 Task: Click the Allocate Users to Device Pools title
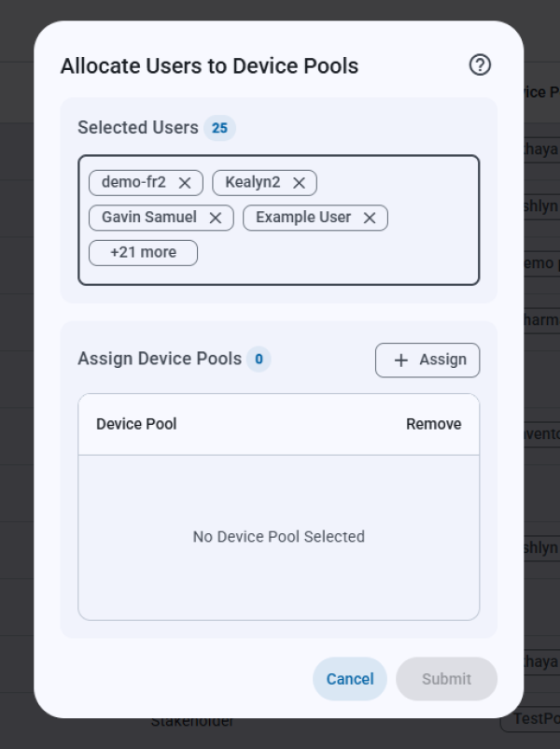click(209, 66)
